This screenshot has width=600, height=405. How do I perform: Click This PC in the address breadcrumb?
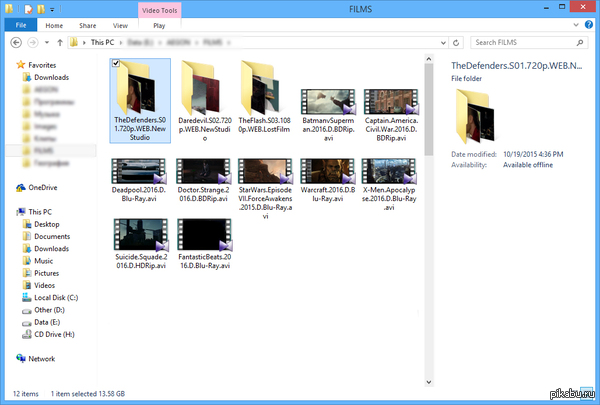[102, 42]
